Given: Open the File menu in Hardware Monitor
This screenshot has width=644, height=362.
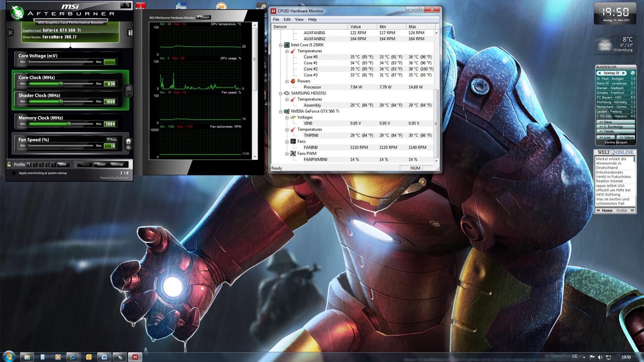Looking at the screenshot, I should 276,19.
